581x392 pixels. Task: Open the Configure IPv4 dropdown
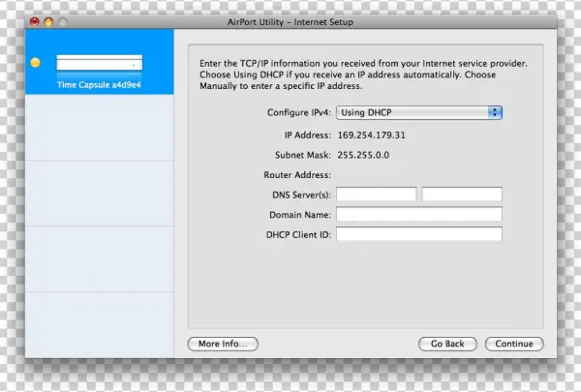pos(419,112)
